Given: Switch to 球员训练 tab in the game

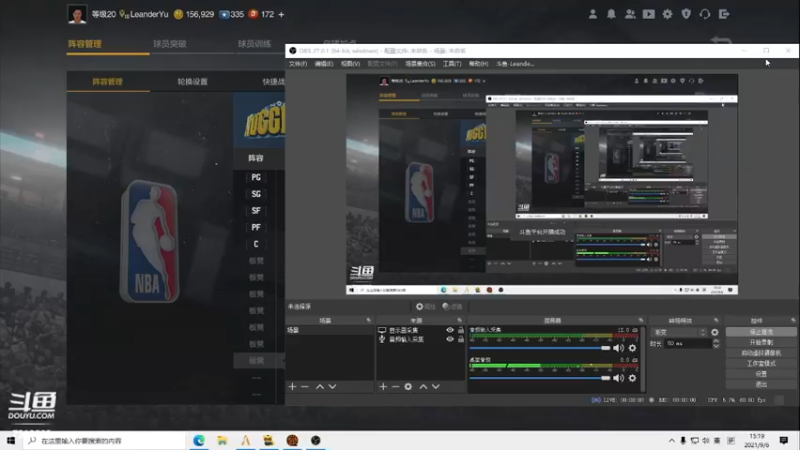Looking at the screenshot, I should click(x=255, y=44).
